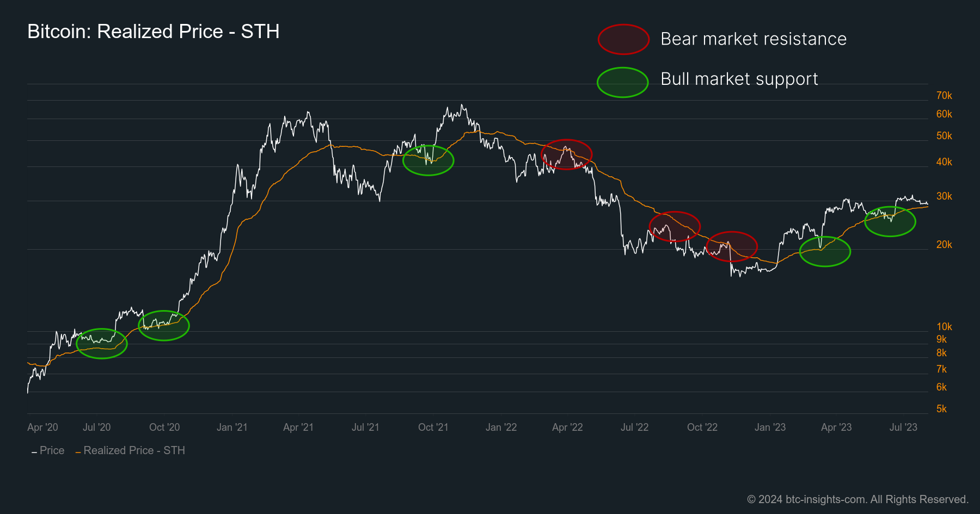Toggle the Price series in the legend
The image size is (980, 514).
click(x=52, y=450)
